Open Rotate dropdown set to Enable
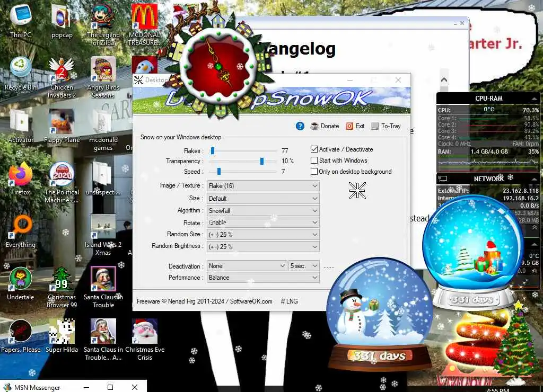Image resolution: width=543 pixels, height=392 pixels. (x=263, y=222)
